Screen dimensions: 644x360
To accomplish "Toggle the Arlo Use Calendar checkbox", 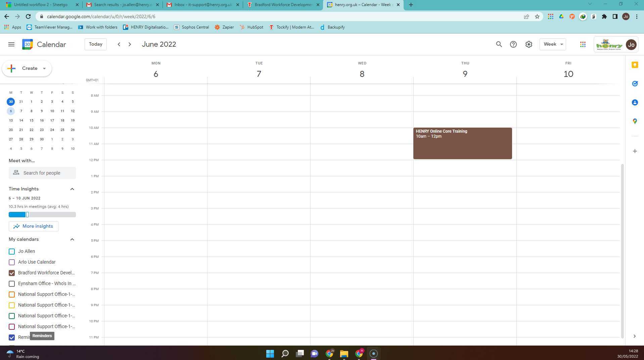I will (x=12, y=262).
